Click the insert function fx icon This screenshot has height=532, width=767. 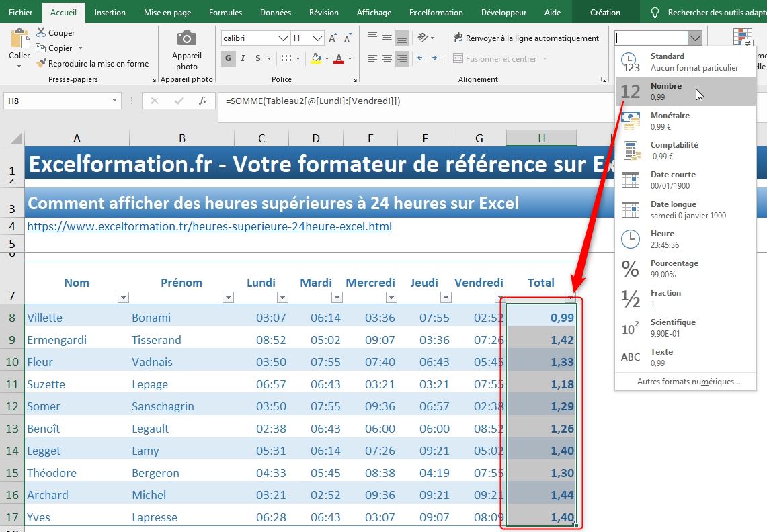203,101
